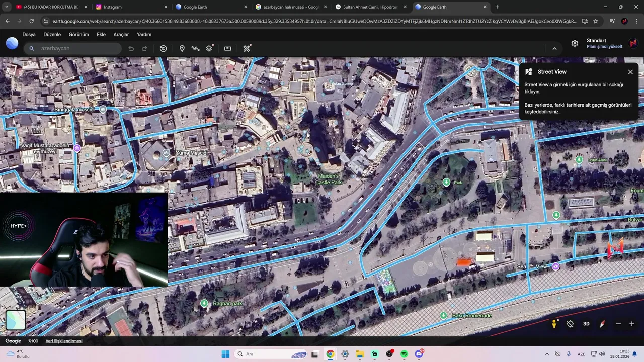Click the Vaqif Mustafazadənin ev muzeyi marker
The height and width of the screenshot is (362, 644).
pos(76,148)
